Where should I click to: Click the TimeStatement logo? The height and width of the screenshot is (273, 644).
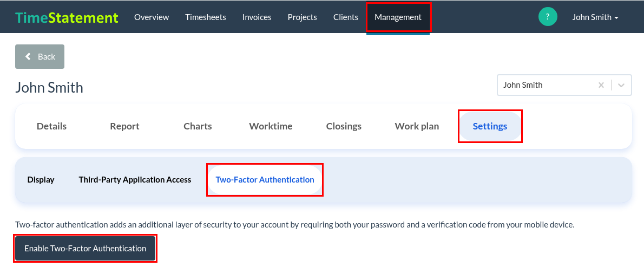(x=67, y=17)
